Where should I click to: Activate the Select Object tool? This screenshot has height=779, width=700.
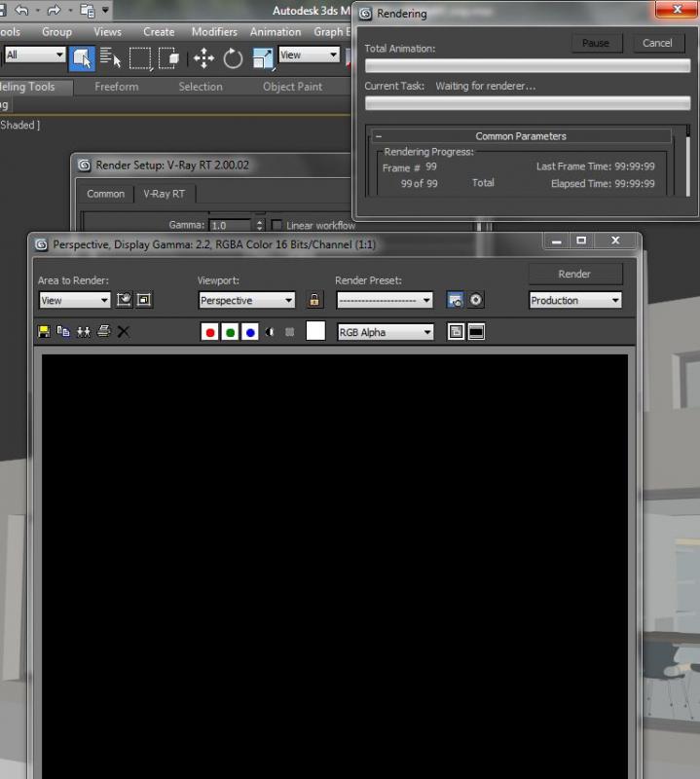coord(82,58)
